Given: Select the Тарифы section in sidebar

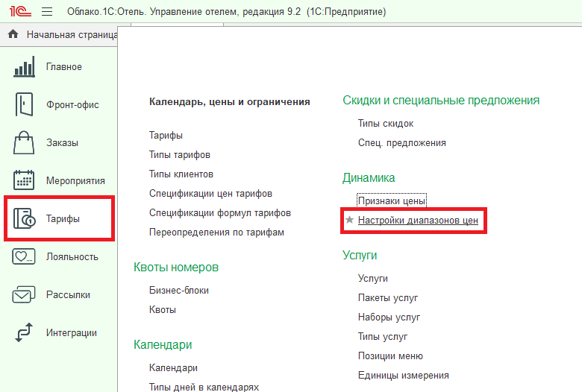Looking at the screenshot, I should [x=63, y=219].
